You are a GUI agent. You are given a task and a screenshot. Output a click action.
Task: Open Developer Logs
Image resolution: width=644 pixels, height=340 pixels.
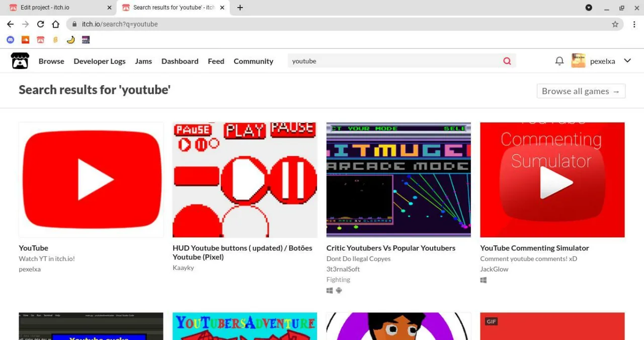pos(100,61)
